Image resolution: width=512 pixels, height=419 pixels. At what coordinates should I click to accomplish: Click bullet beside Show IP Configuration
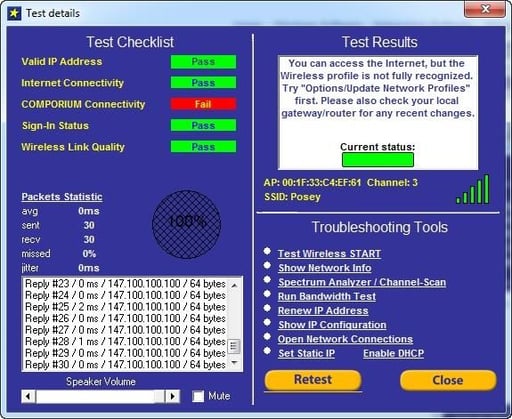(x=267, y=322)
